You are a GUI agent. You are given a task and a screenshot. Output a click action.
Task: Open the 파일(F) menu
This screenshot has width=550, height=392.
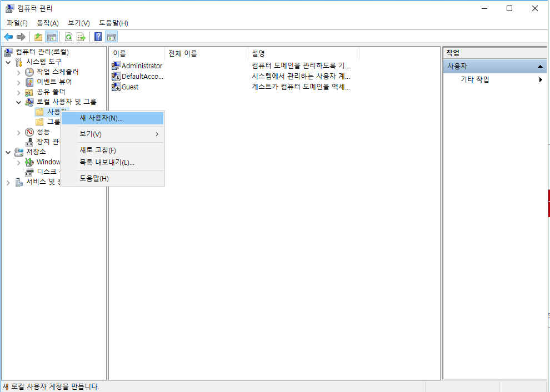pyautogui.click(x=17, y=23)
